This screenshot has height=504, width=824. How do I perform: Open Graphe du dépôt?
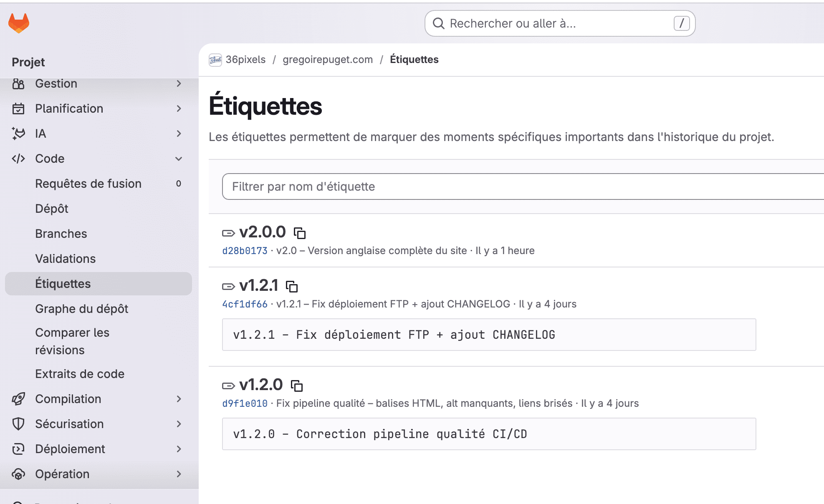pos(99,309)
